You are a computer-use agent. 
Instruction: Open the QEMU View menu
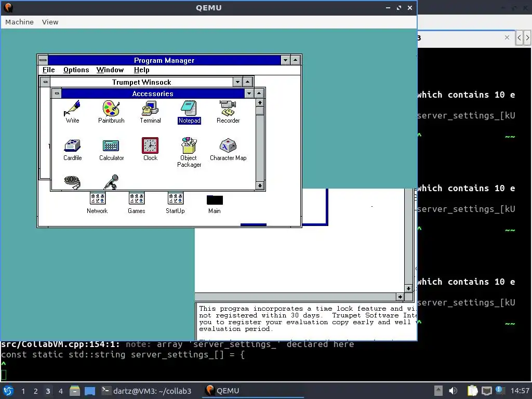coord(50,22)
